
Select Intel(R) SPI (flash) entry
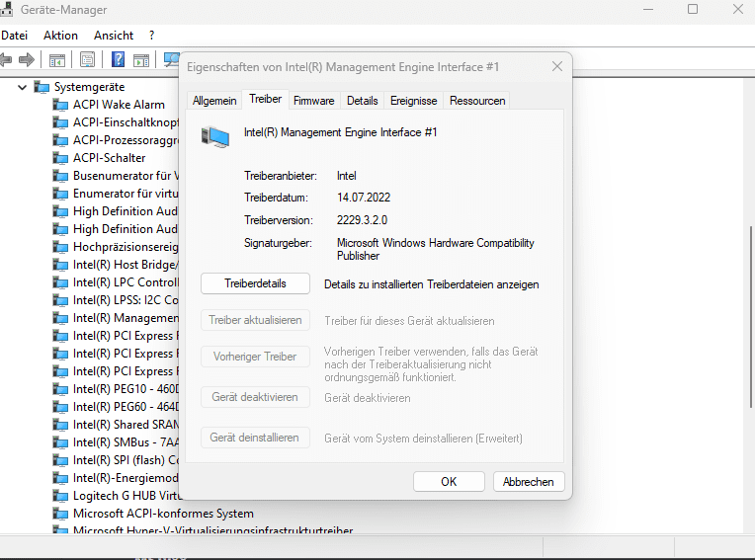coord(126,460)
